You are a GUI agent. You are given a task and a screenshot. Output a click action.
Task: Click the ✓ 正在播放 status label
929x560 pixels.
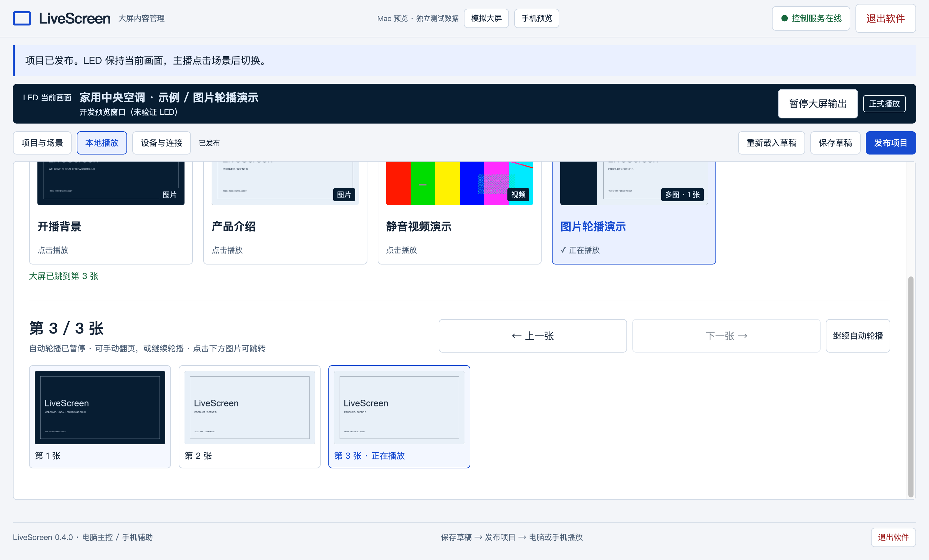pos(580,250)
